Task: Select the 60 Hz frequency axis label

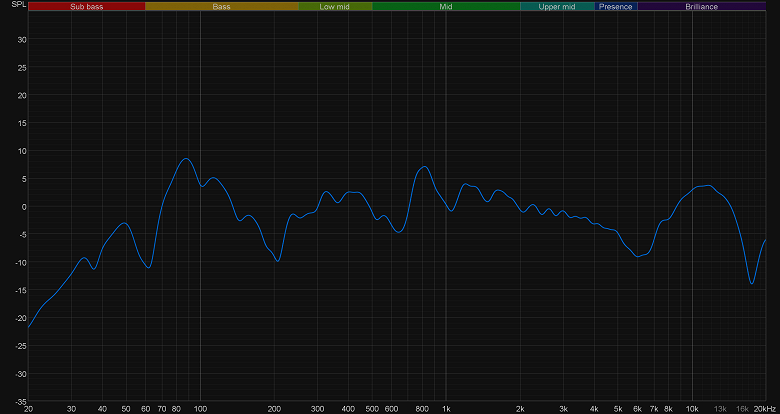Action: [146, 409]
